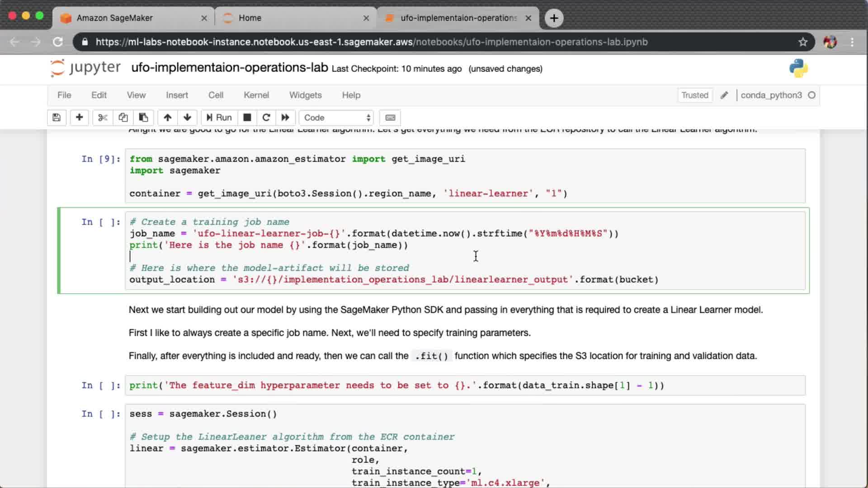
Task: Click the notebook title ufo-implementaion-operations-lab
Action: point(229,68)
